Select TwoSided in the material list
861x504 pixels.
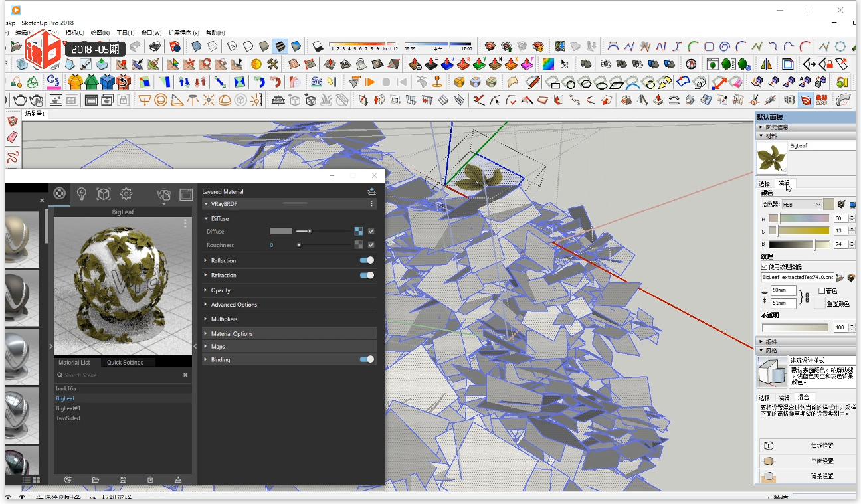(68, 418)
